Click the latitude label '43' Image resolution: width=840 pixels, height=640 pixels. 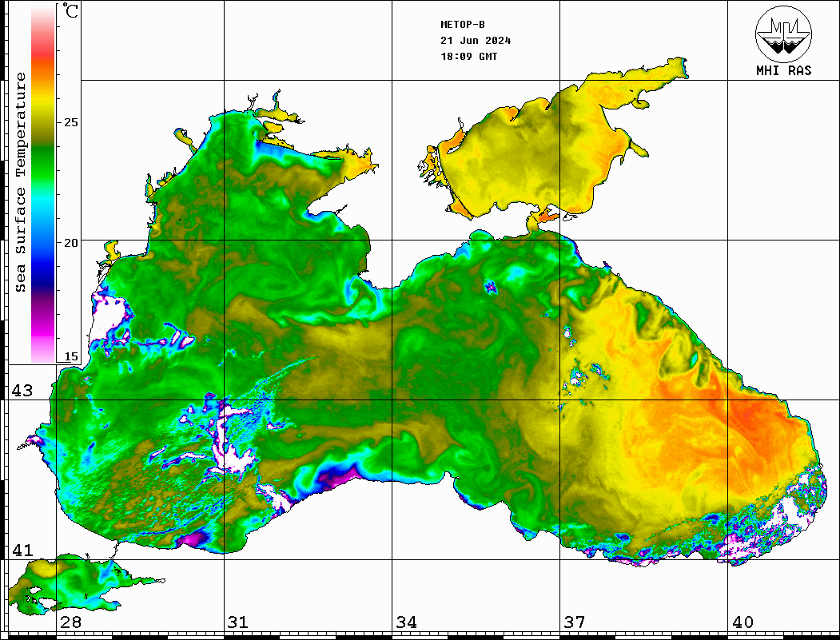(22, 391)
